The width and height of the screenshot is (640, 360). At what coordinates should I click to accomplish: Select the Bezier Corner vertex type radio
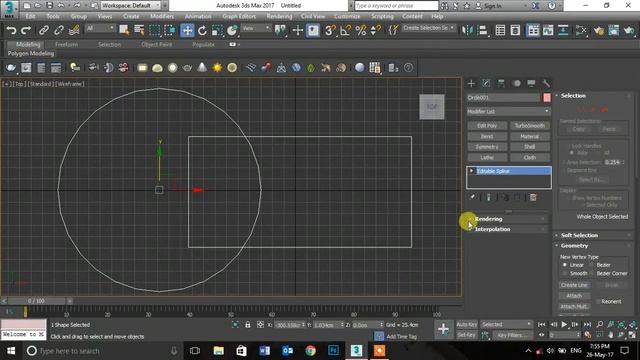(x=591, y=273)
